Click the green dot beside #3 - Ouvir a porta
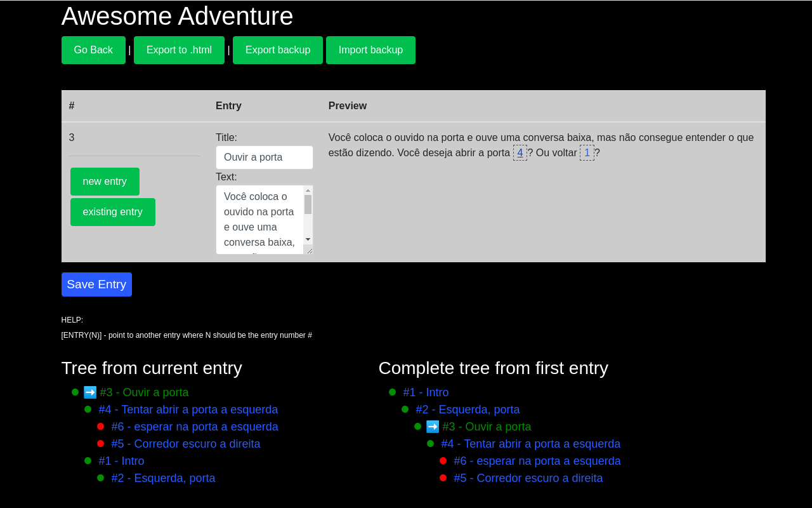The width and height of the screenshot is (812, 508). point(75,392)
